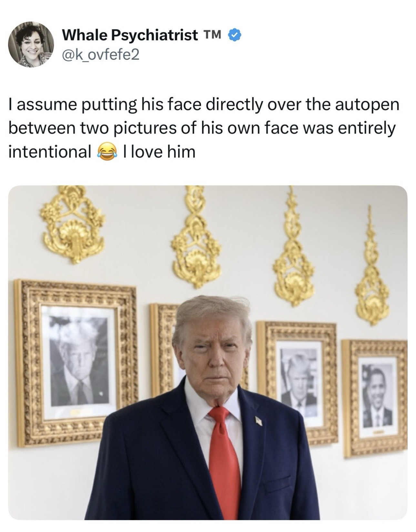The height and width of the screenshot is (532, 416).
Task: Tap the laughing-crying emoji in the tweet
Action: coord(107,152)
